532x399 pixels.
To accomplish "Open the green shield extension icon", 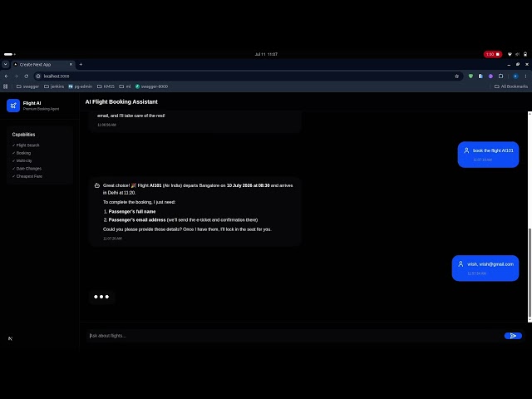I will click(470, 76).
